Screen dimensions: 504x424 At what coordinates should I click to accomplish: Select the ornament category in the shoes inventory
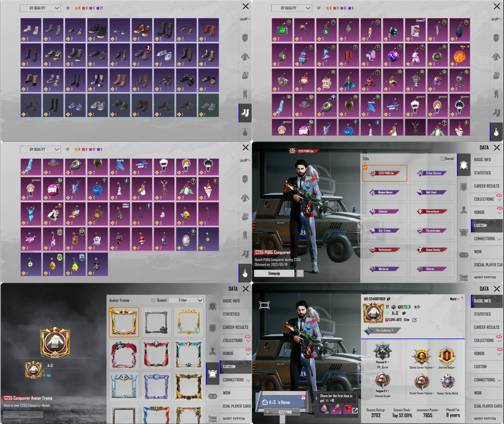tap(245, 132)
